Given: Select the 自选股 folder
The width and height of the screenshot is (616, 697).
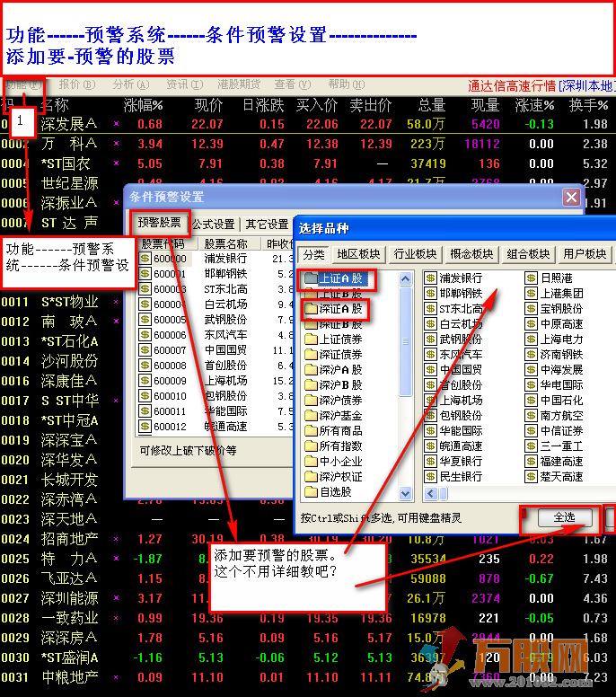Looking at the screenshot, I should click(x=329, y=492).
